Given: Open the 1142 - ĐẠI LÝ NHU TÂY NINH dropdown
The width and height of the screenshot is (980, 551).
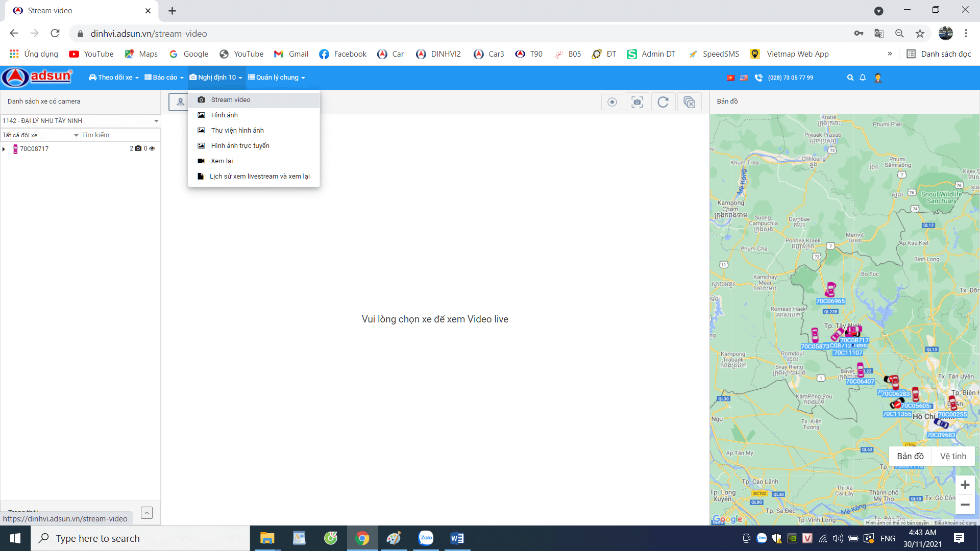Looking at the screenshot, I should coord(81,121).
